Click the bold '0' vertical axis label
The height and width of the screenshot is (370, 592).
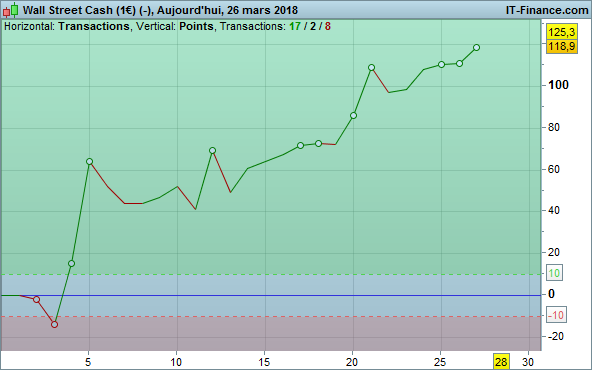(551, 294)
